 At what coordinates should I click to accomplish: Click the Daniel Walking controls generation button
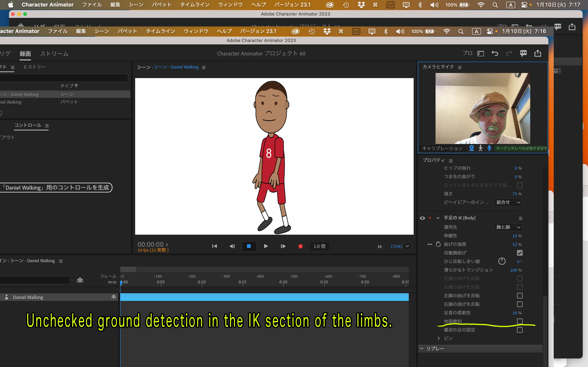(x=56, y=188)
